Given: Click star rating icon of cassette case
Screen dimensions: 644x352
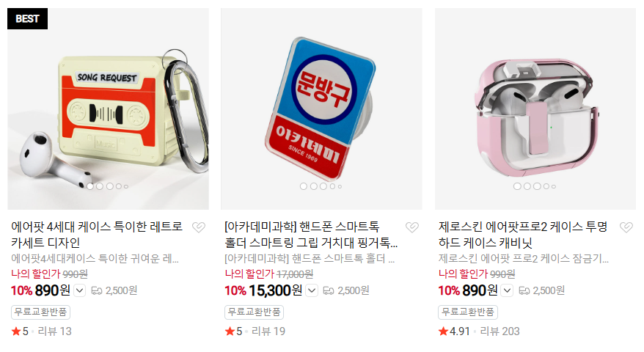Looking at the screenshot, I should pos(16,331).
